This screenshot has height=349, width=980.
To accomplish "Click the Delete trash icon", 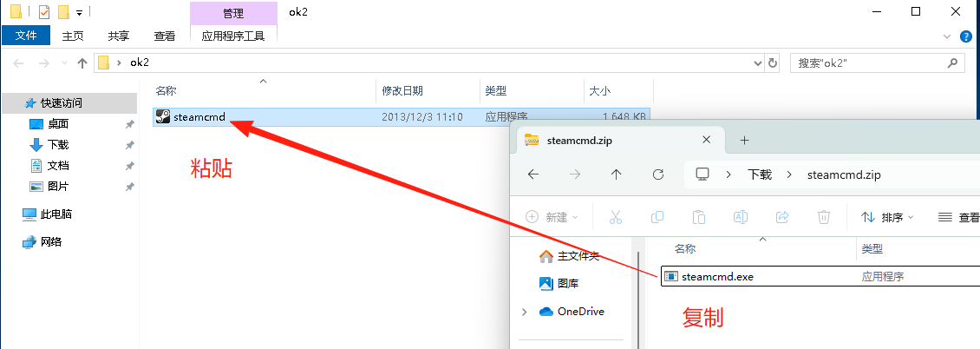I will pos(824,217).
